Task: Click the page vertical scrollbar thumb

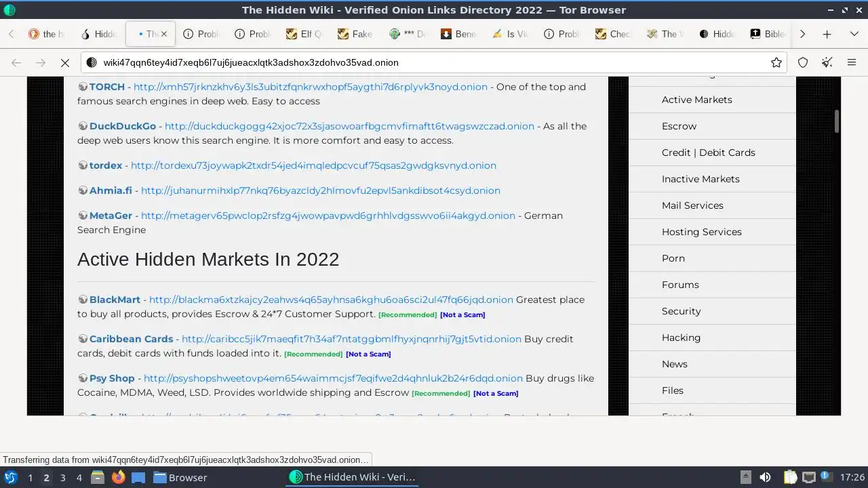Action: pyautogui.click(x=837, y=121)
